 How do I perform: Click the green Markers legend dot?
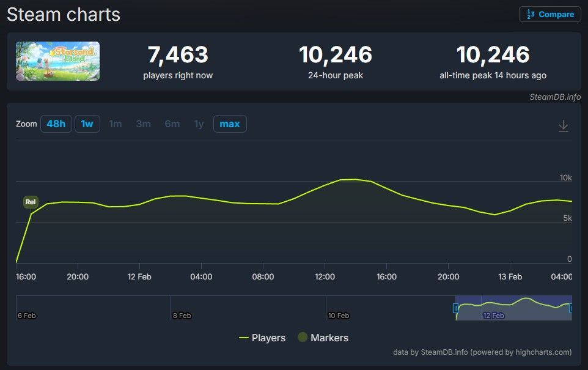[302, 338]
